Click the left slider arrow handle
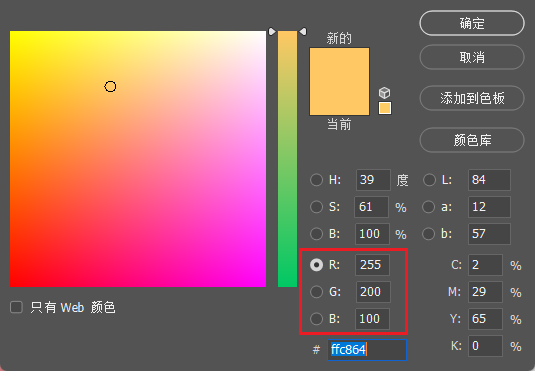Screen dimensions: 535x371 click(272, 32)
